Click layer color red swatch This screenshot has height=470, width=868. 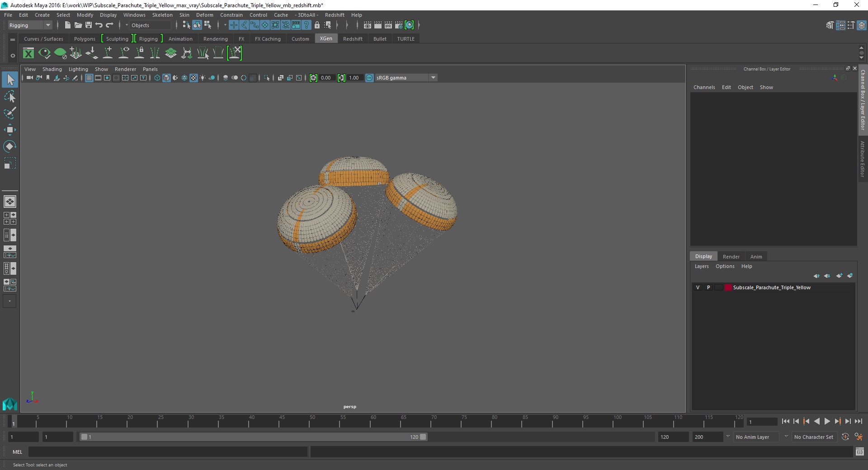(728, 287)
